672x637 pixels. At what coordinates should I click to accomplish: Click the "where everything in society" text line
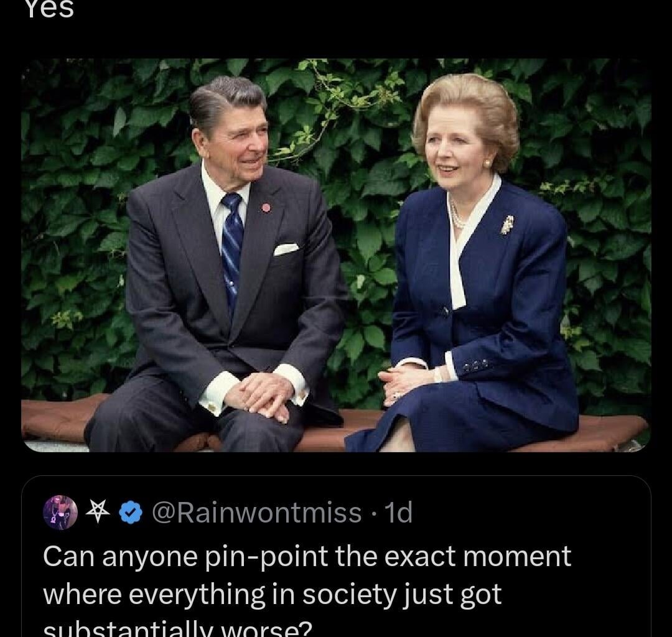tap(272, 595)
